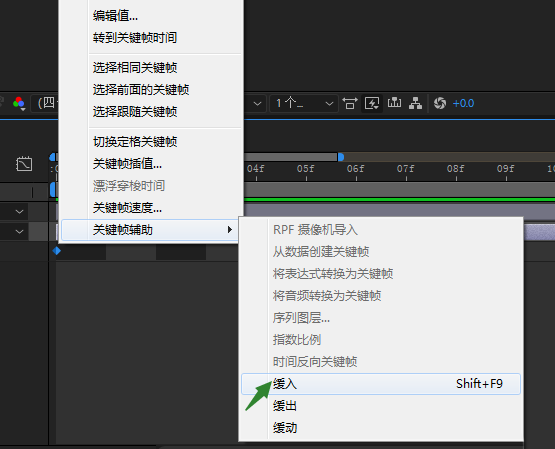
Task: Click the 04f mark on time ruler
Action: 256,169
